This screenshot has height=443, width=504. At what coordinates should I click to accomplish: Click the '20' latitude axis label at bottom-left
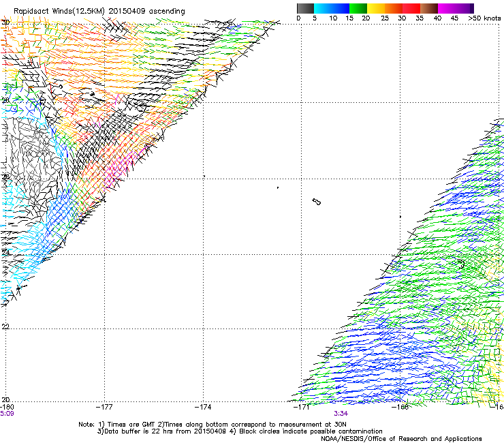5,399
